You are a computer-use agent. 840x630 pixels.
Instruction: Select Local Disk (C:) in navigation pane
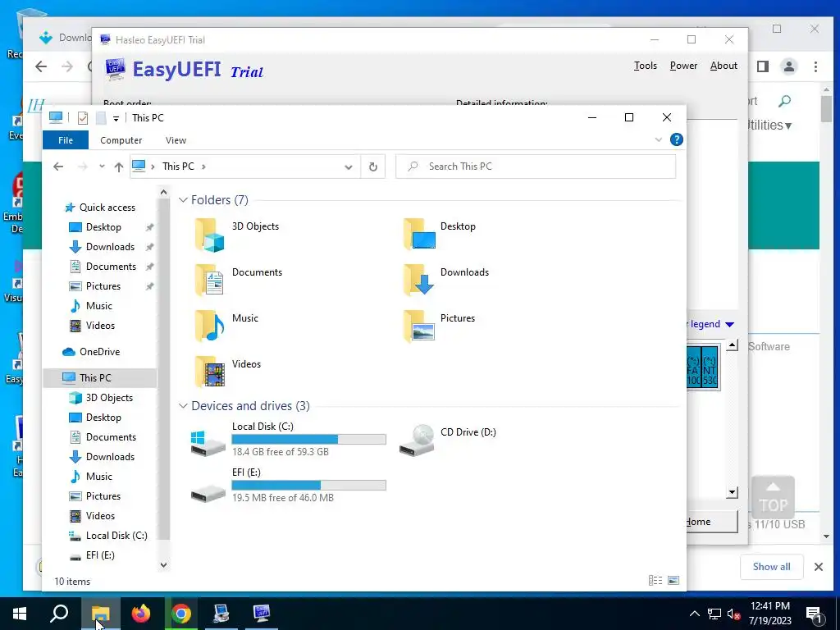point(116,536)
